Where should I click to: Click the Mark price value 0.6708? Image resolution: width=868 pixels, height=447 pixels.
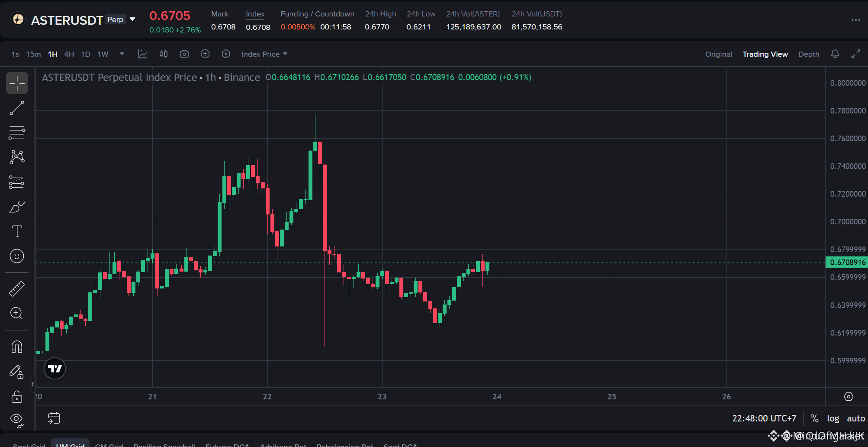pos(223,27)
